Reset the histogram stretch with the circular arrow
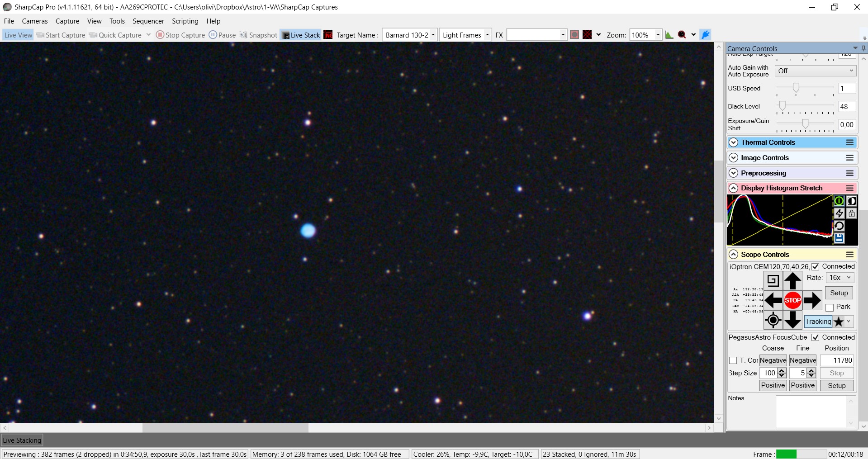Viewport: 868px width, 459px height. point(839,226)
